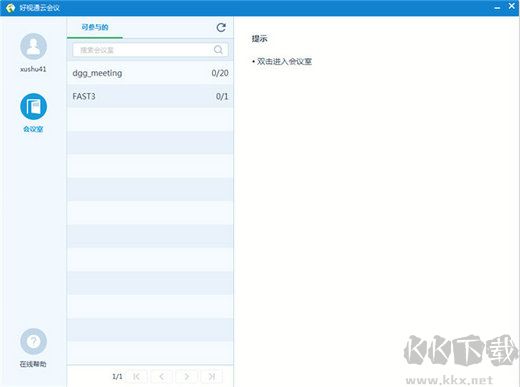The image size is (520, 387).
Task: Go to previous page of room list
Action: (x=162, y=377)
